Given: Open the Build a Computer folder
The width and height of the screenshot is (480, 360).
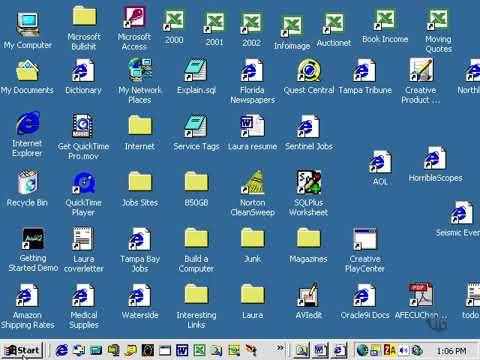Looking at the screenshot, I should tap(196, 238).
